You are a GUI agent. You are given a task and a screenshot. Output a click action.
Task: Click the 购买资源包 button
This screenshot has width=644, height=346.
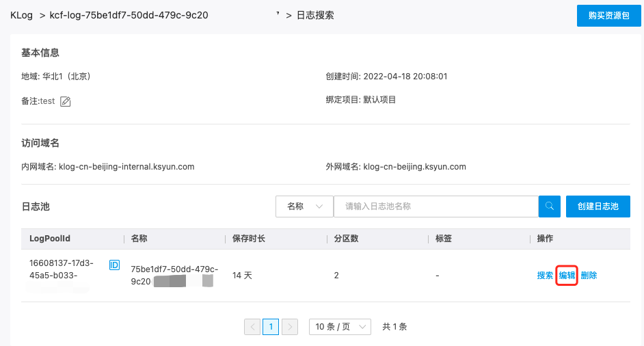(604, 15)
